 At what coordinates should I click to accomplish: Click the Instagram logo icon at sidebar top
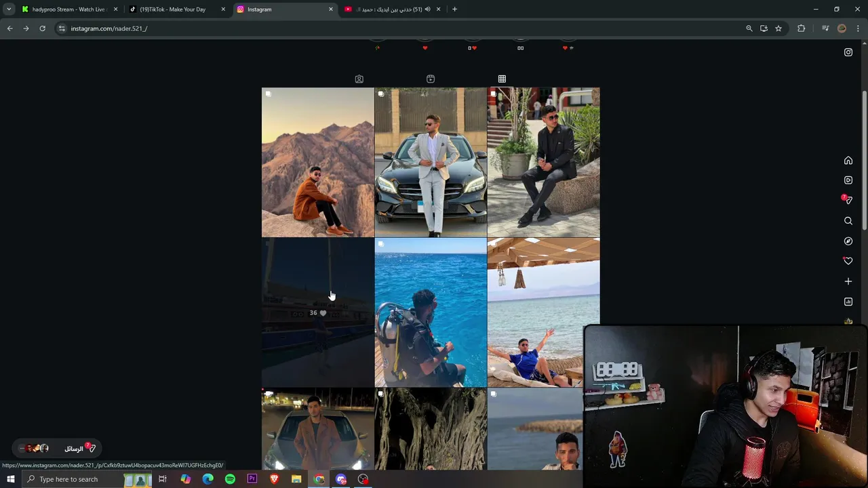click(848, 52)
